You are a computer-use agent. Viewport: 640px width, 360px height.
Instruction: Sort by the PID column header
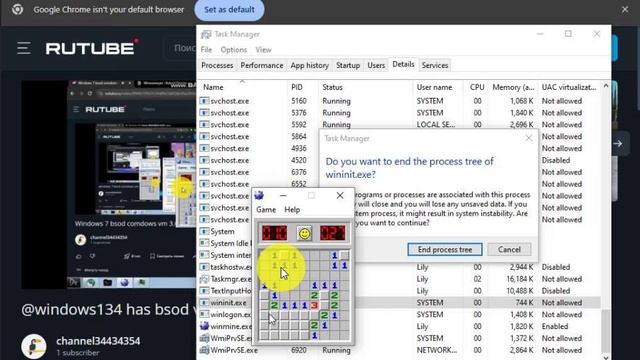(x=303, y=87)
